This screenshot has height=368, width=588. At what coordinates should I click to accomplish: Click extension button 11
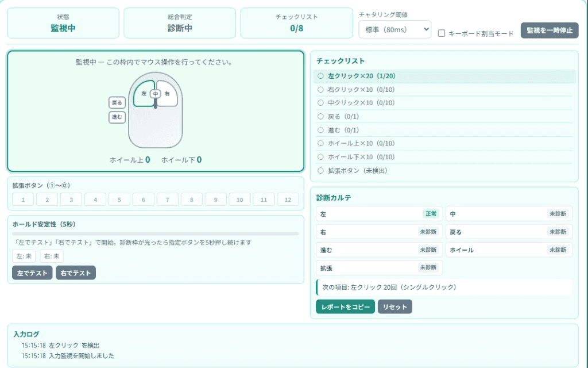pyautogui.click(x=264, y=200)
